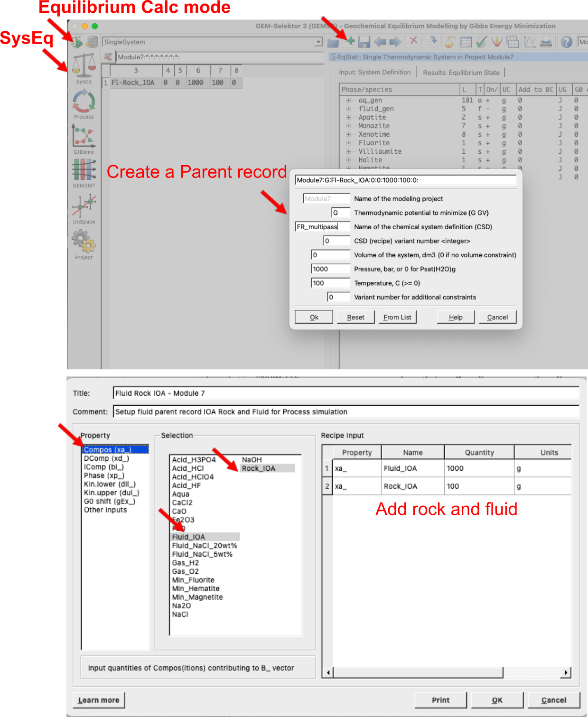This screenshot has height=717, width=588.
Task: Expand the Monazite phase node
Action: [348, 126]
